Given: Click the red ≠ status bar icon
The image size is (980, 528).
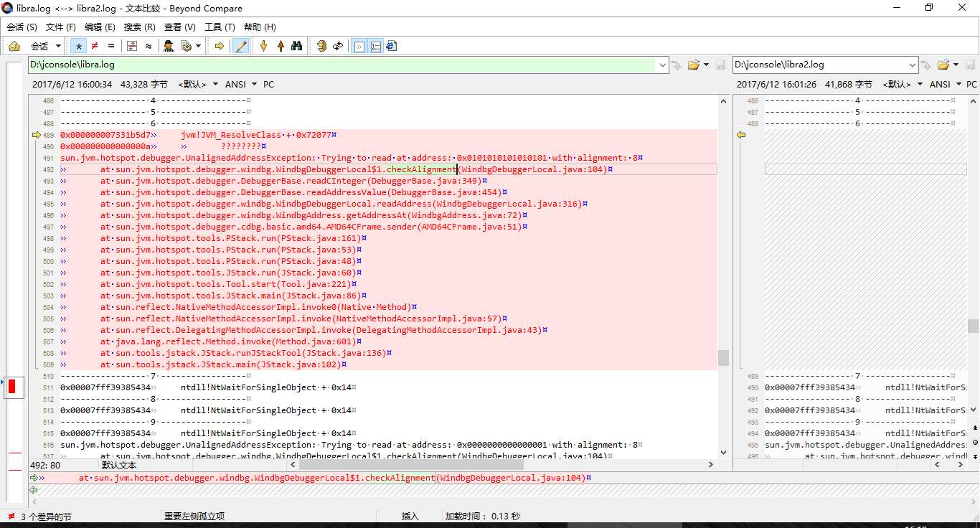Looking at the screenshot, I should point(11,517).
